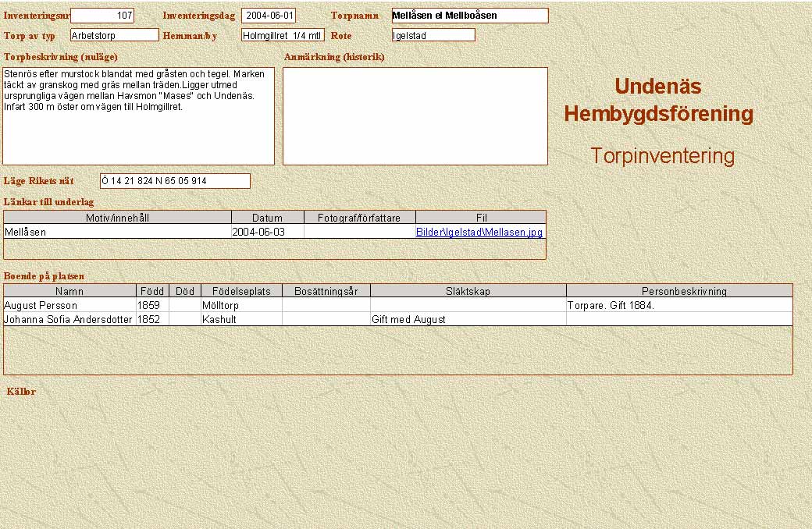Select the August Persson name cell
812x529 pixels.
tap(69, 305)
